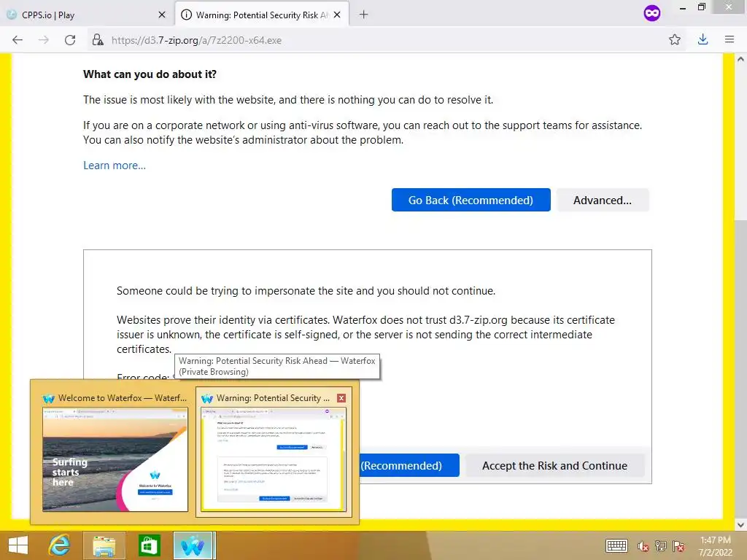This screenshot has height=560, width=747.
Task: Open the Windows Store taskbar icon
Action: coord(149,545)
